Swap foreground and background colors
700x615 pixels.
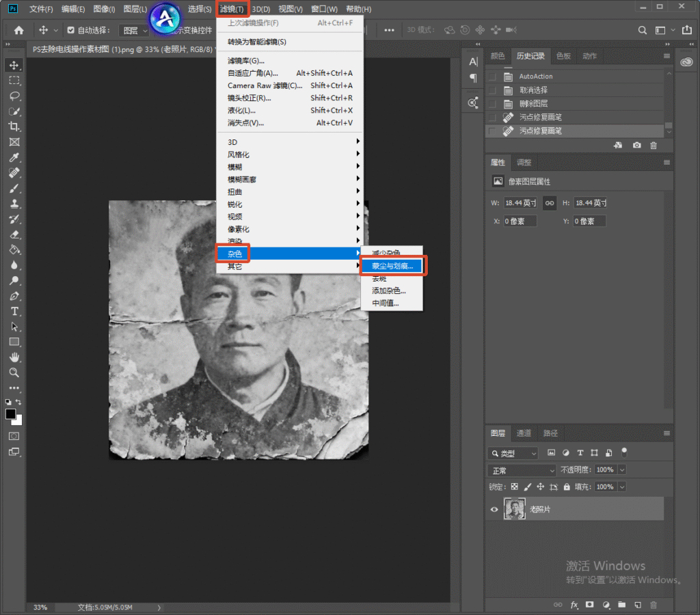point(18,402)
